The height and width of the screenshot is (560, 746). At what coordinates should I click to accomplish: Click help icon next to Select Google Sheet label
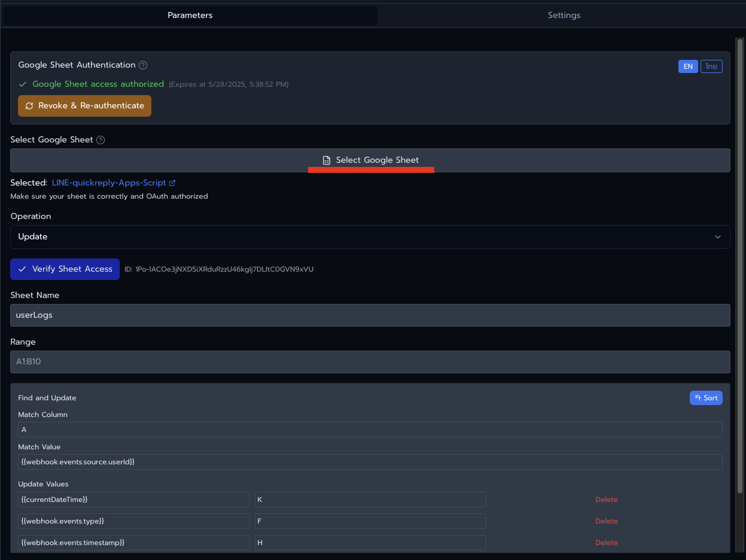[x=101, y=140]
